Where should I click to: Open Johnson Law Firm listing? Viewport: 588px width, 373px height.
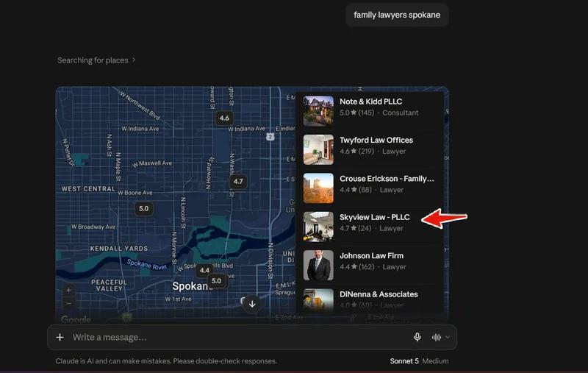click(x=370, y=266)
